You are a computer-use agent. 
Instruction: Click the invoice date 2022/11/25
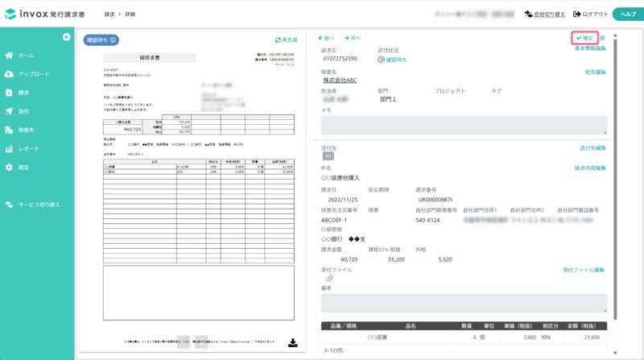(343, 200)
